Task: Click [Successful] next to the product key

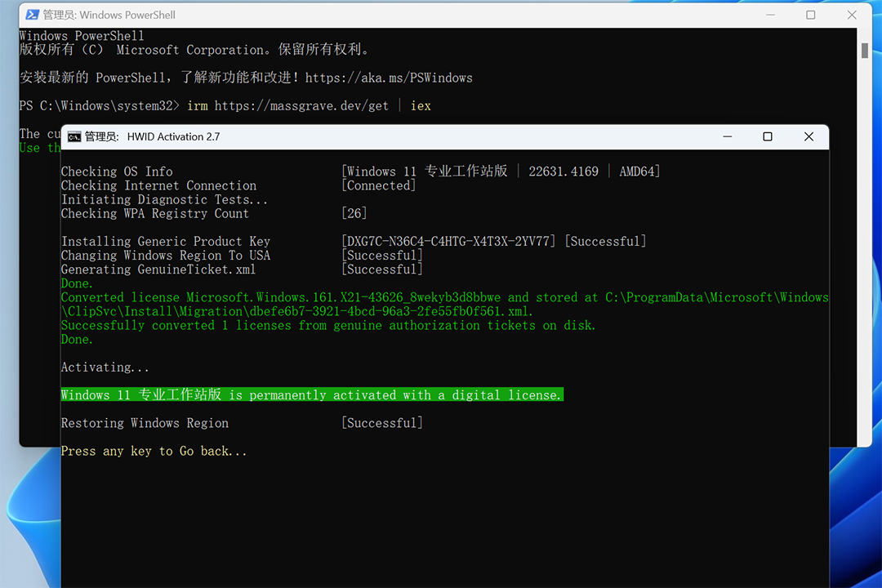Action: (x=606, y=242)
